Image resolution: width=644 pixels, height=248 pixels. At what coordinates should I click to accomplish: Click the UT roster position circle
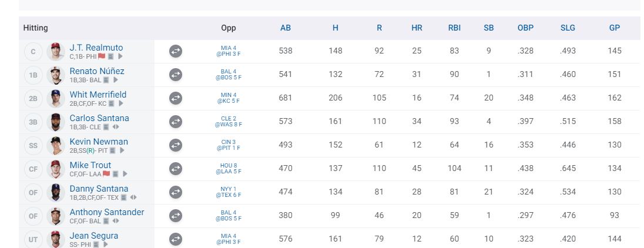click(33, 240)
